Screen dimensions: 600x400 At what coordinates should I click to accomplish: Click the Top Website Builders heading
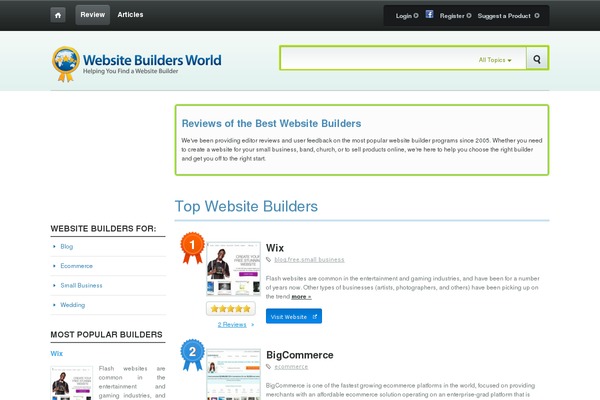click(246, 206)
